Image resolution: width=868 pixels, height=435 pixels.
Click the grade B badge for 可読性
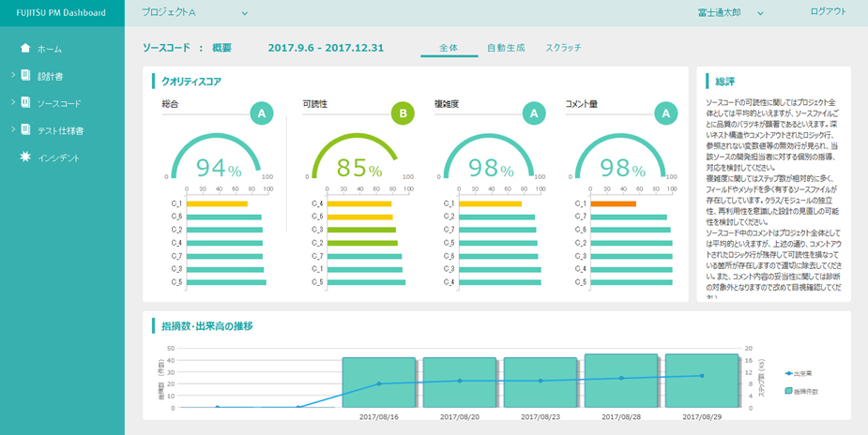click(403, 113)
